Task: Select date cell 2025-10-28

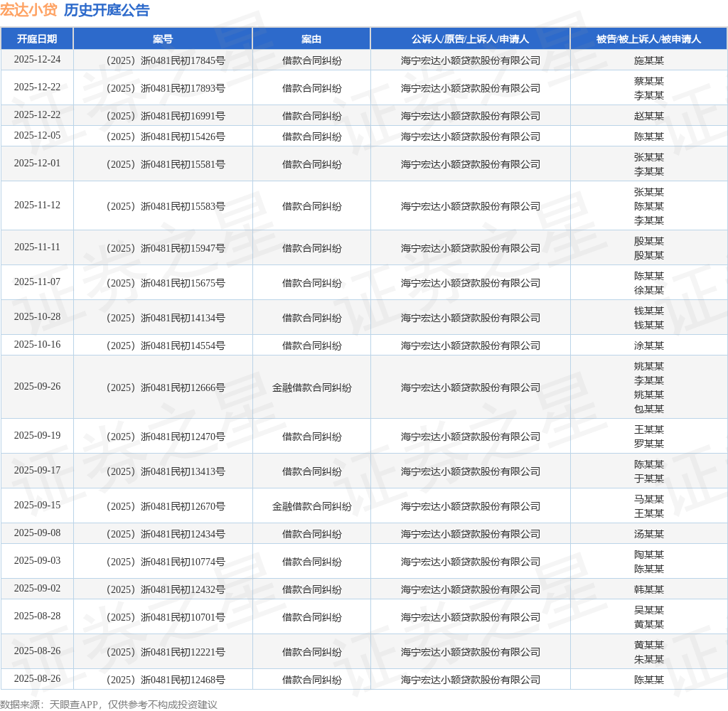Action: 37,316
